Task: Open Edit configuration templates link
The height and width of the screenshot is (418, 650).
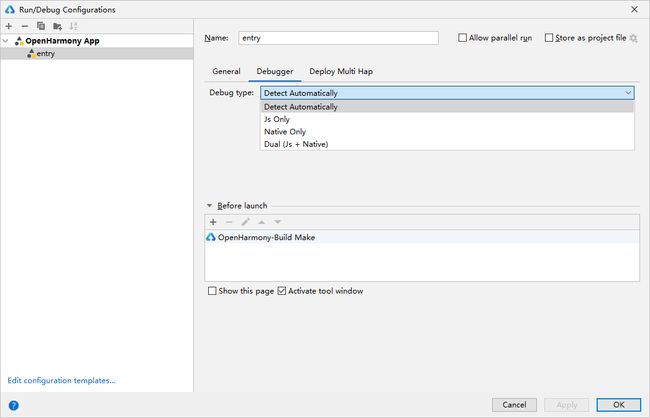Action: (x=61, y=380)
